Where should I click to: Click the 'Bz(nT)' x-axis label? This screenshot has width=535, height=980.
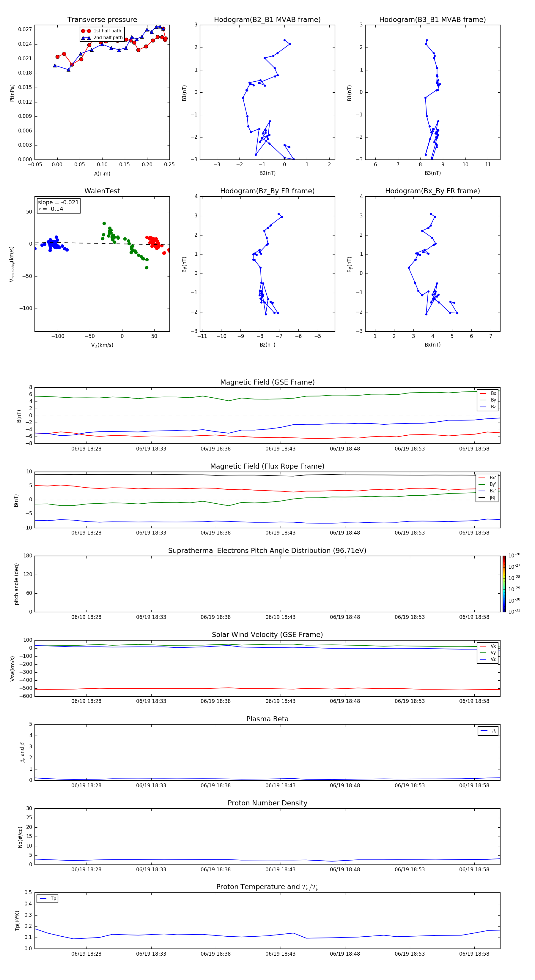[x=267, y=345]
